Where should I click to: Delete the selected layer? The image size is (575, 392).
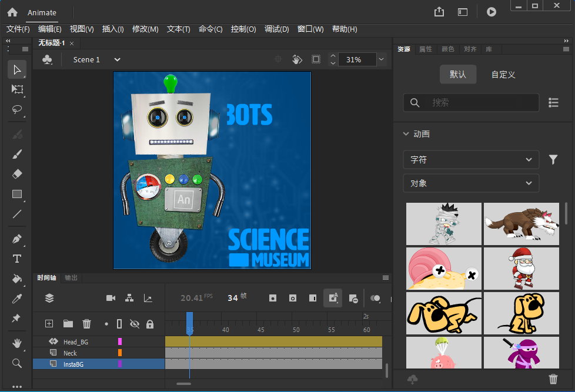(x=86, y=323)
